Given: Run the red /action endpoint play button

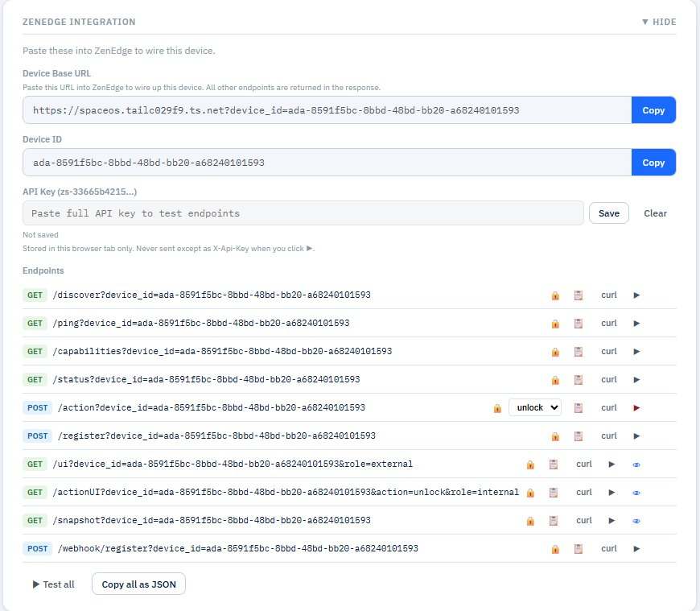Looking at the screenshot, I should [636, 408].
